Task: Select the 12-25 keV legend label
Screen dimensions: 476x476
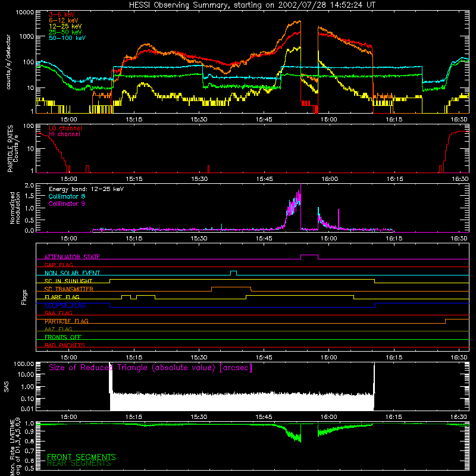Action: [x=65, y=26]
